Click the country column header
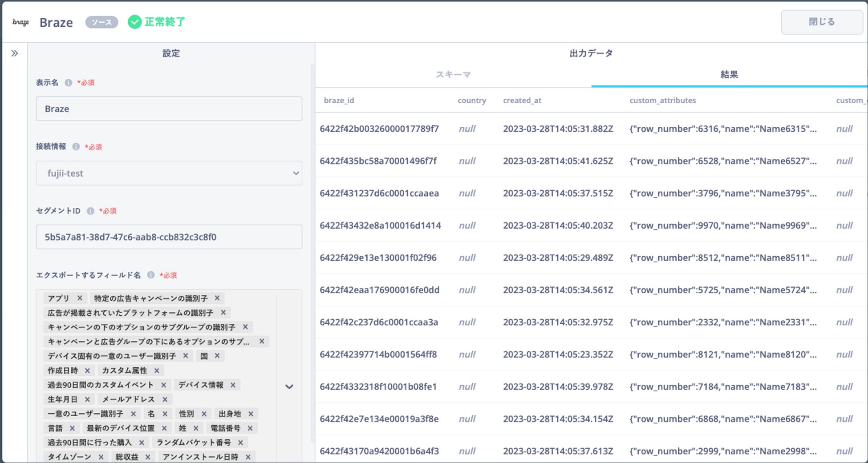 [472, 100]
